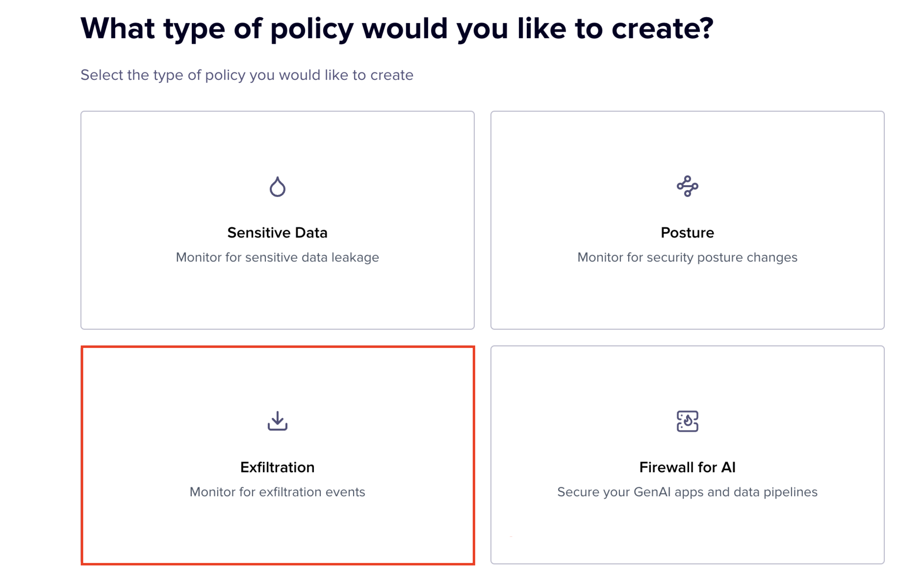Image resolution: width=924 pixels, height=582 pixels.
Task: Click empty space below Posture card description
Action: point(687,295)
